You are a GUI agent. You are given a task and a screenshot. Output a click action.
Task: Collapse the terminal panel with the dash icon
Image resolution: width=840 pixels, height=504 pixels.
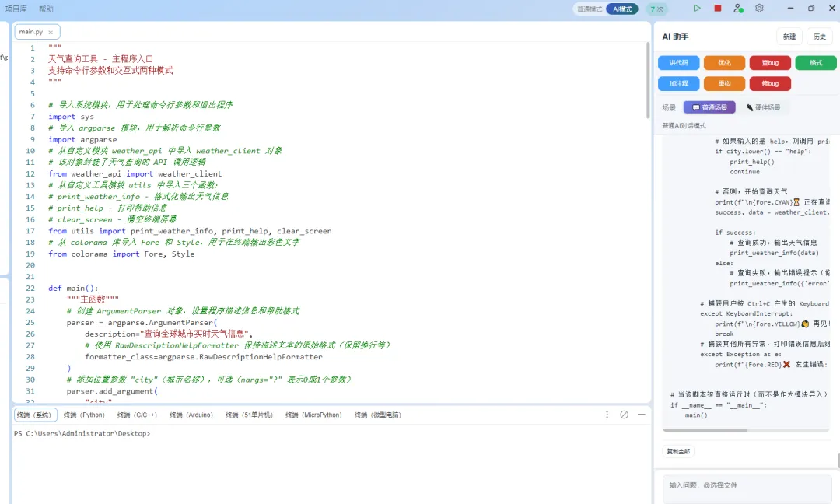pyautogui.click(x=641, y=415)
